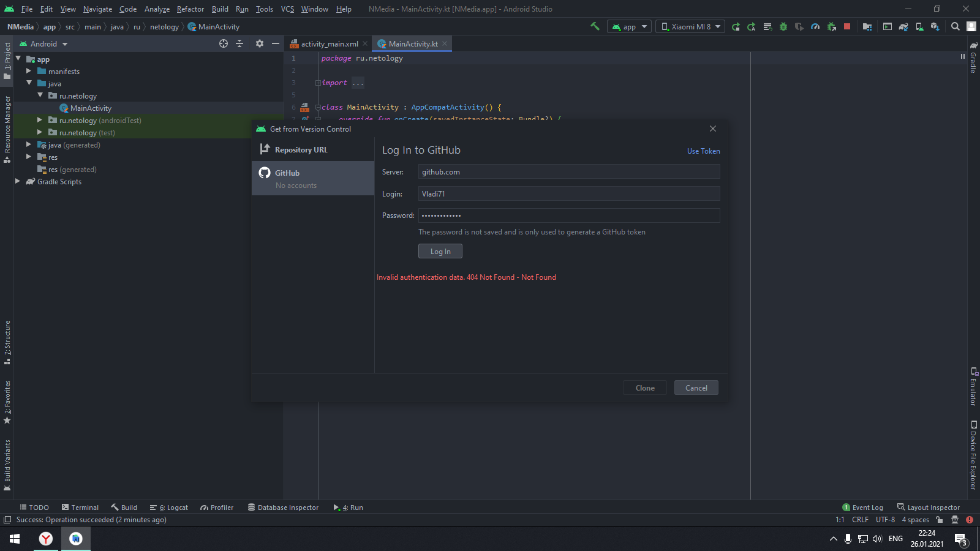Image resolution: width=980 pixels, height=551 pixels.
Task: Click Sync Project with Gradle Files icon
Action: [903, 26]
